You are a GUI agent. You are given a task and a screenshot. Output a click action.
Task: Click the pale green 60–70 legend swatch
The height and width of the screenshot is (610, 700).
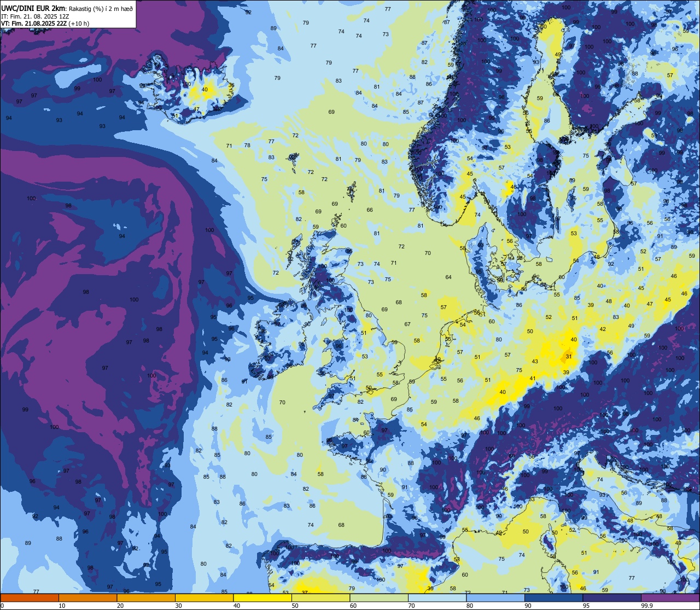379,597
